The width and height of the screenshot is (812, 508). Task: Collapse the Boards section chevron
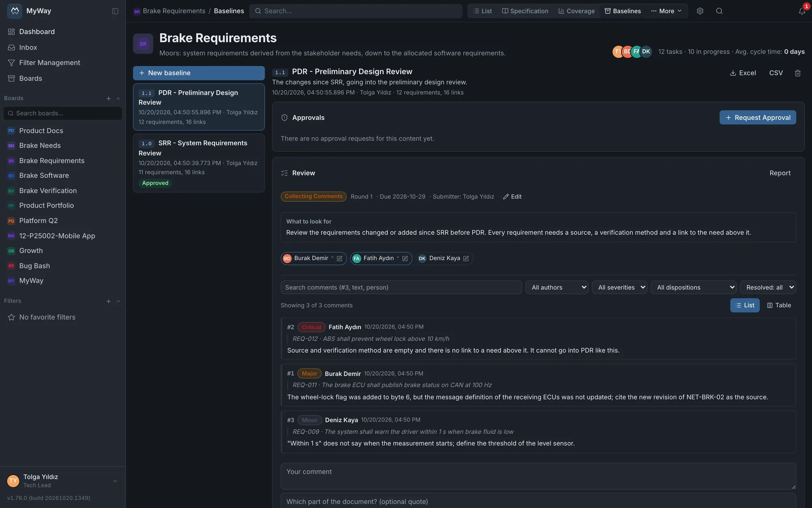(118, 98)
